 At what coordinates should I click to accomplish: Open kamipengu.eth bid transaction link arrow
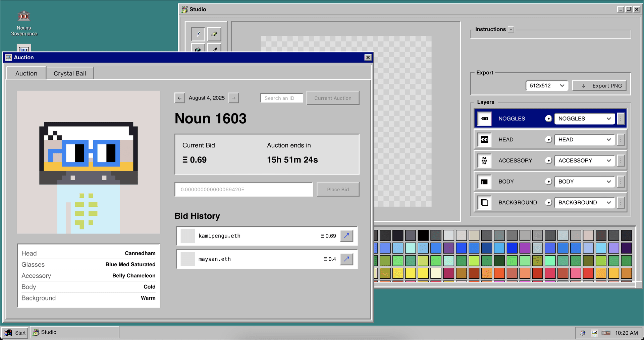click(346, 236)
